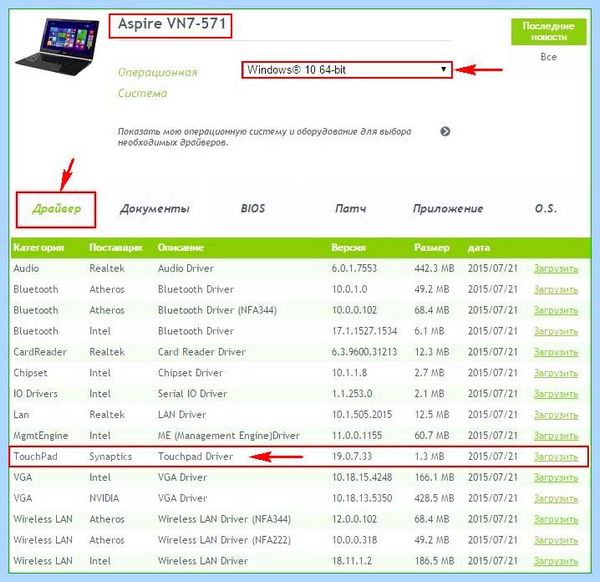Download the NVIDIA VGA Driver
This screenshot has width=600, height=582.
(x=556, y=499)
